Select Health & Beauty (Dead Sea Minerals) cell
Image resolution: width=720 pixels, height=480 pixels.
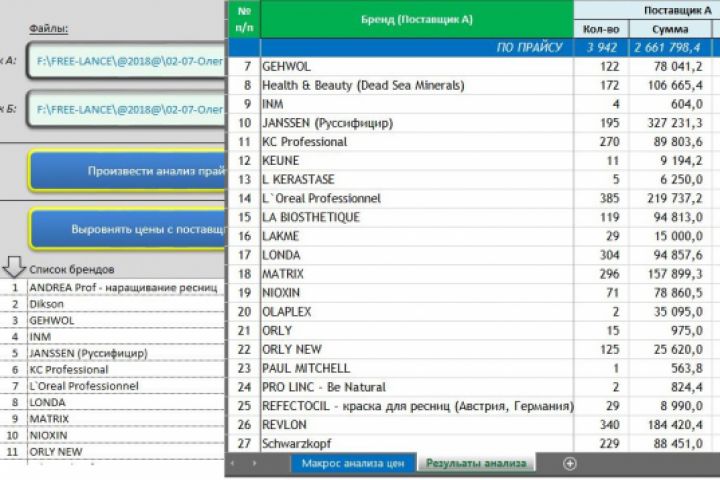coord(417,85)
